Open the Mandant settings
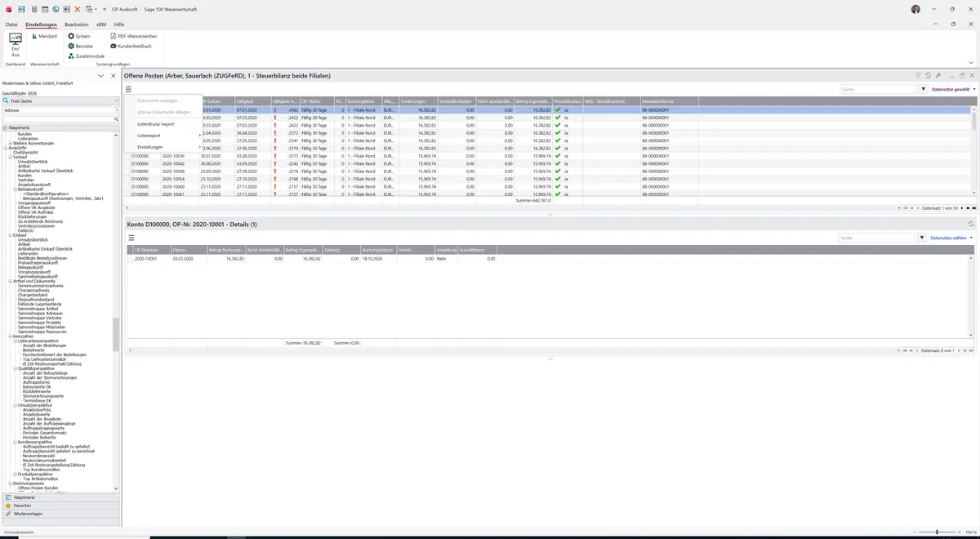 pos(43,36)
